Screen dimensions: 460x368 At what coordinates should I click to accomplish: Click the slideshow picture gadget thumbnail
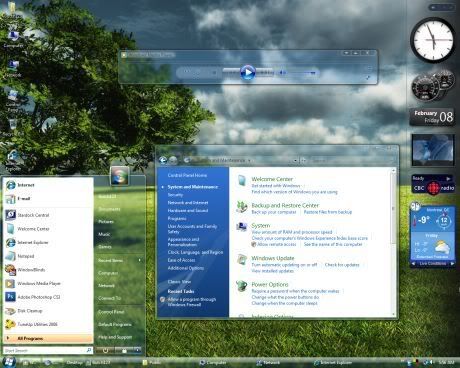tap(433, 150)
